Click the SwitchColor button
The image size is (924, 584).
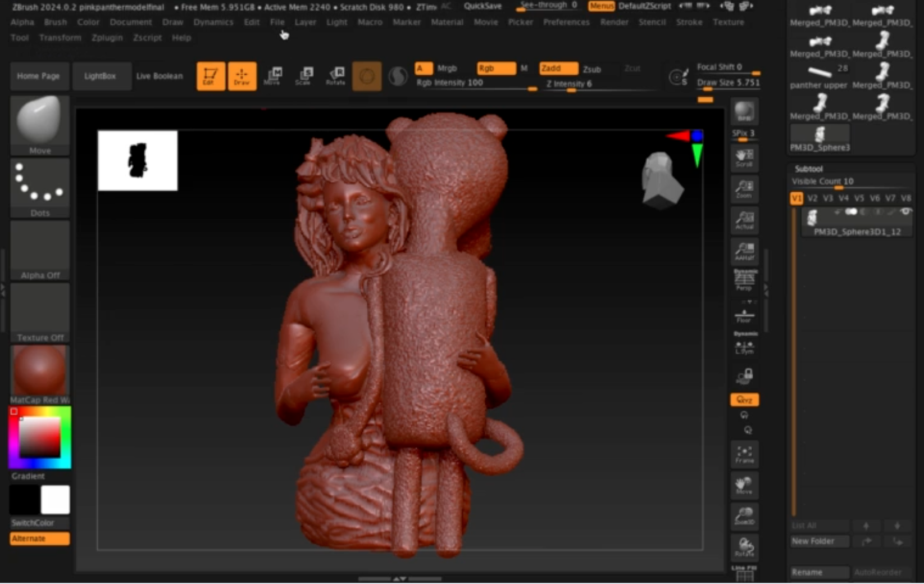click(39, 523)
